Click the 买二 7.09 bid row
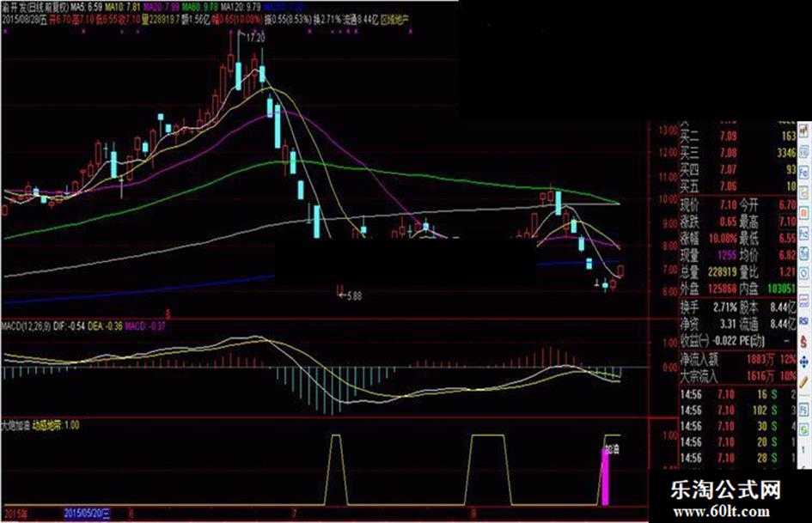The height and width of the screenshot is (523, 812). pos(737,137)
